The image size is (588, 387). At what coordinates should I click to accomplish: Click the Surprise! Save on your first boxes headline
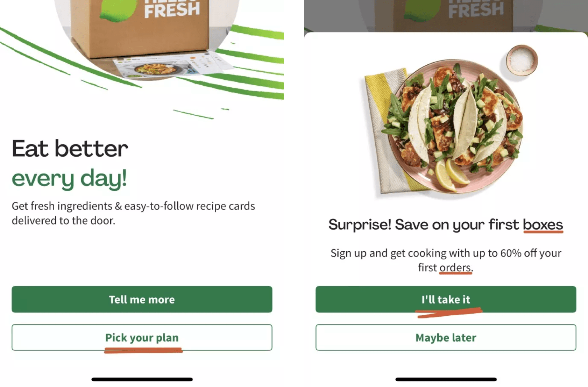(446, 224)
